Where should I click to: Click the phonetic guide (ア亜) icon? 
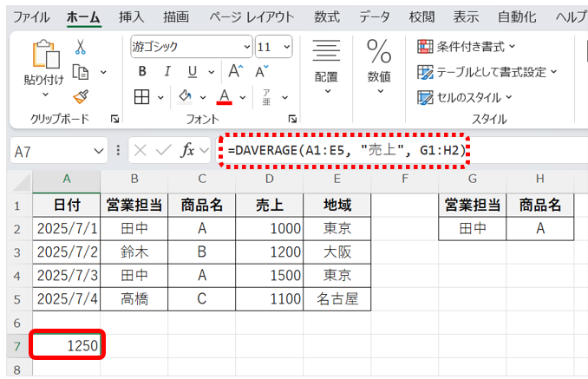pyautogui.click(x=266, y=97)
